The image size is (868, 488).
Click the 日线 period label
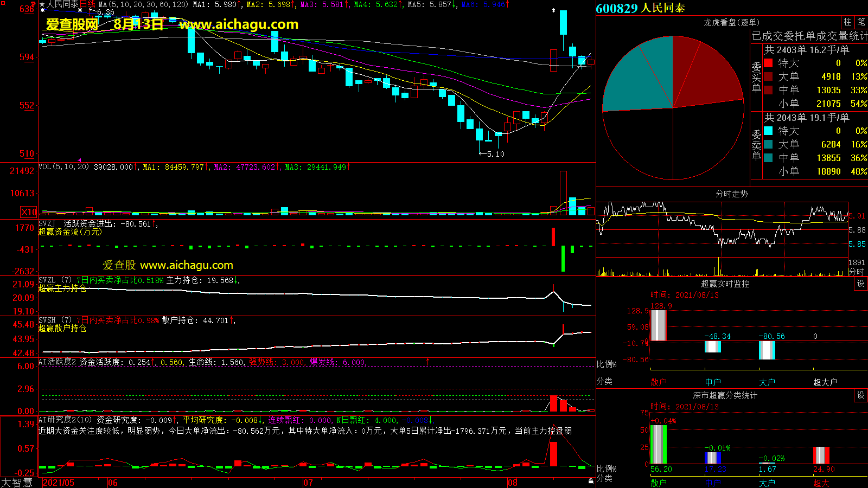[87, 4]
